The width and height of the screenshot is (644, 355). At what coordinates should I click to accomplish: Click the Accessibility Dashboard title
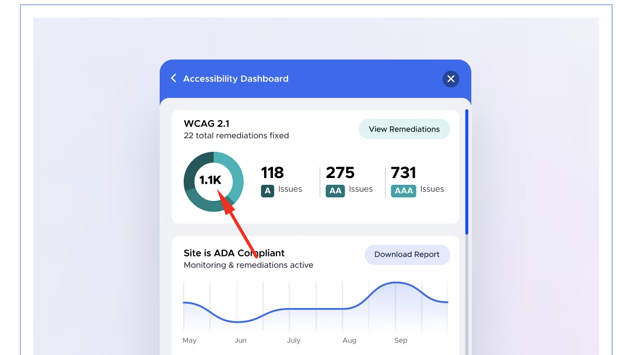[236, 79]
